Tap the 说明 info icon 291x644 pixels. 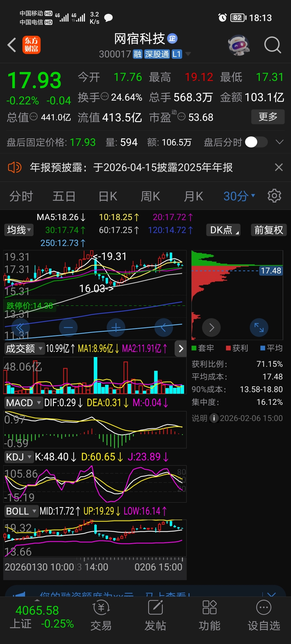(214, 418)
